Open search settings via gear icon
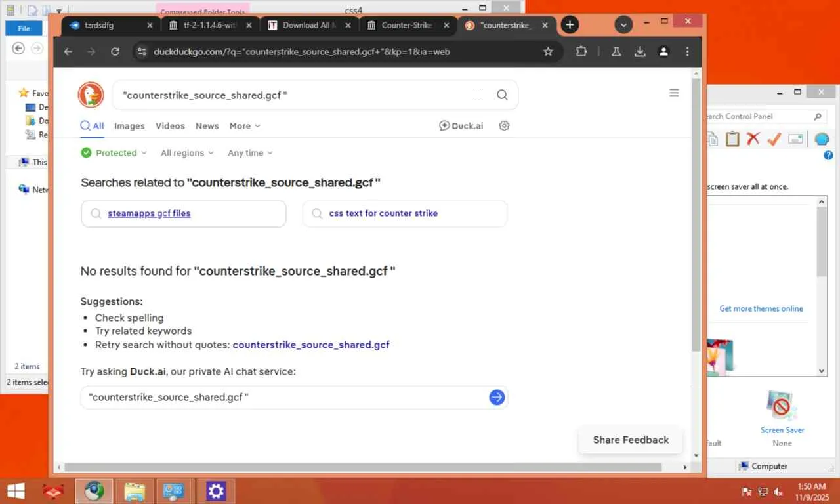840x504 pixels. click(504, 126)
